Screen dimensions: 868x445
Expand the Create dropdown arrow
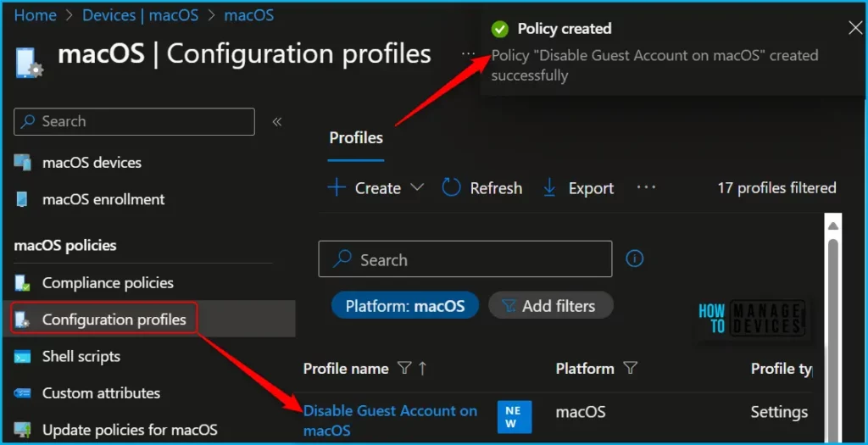coord(417,187)
